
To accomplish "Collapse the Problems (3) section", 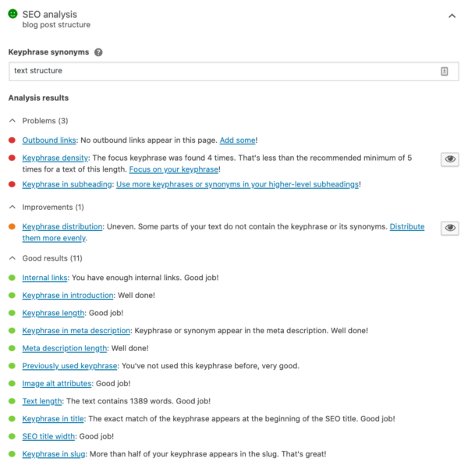I will point(12,121).
